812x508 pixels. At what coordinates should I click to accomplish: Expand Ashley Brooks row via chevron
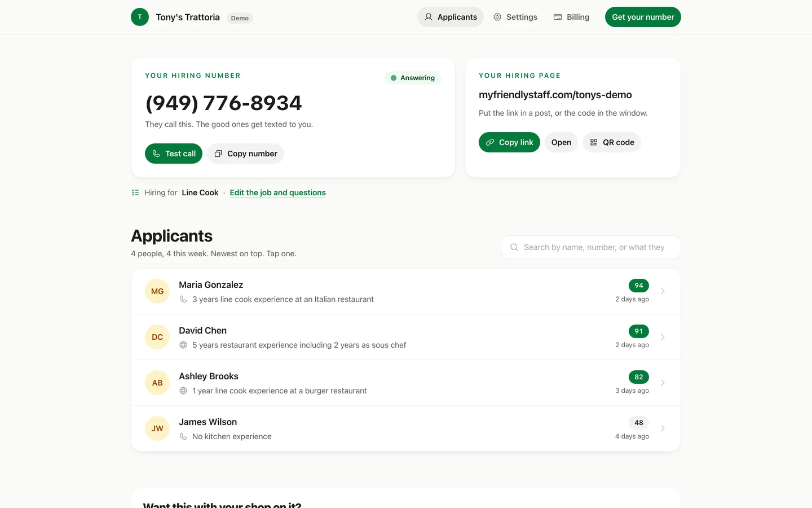click(x=663, y=383)
